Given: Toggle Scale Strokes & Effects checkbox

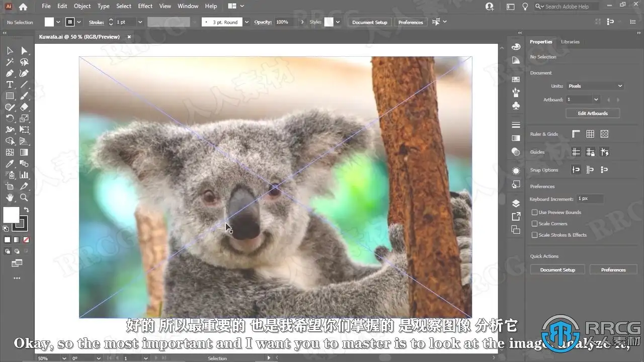Looking at the screenshot, I should 534,235.
